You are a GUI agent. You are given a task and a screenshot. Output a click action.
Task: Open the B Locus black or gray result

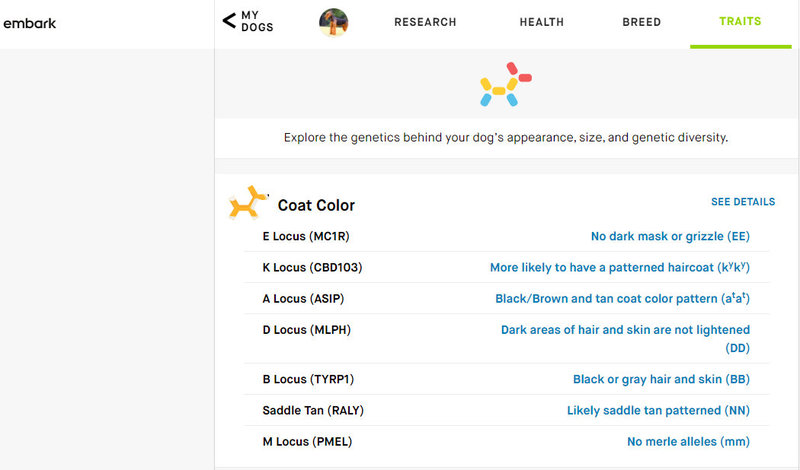[661, 380]
